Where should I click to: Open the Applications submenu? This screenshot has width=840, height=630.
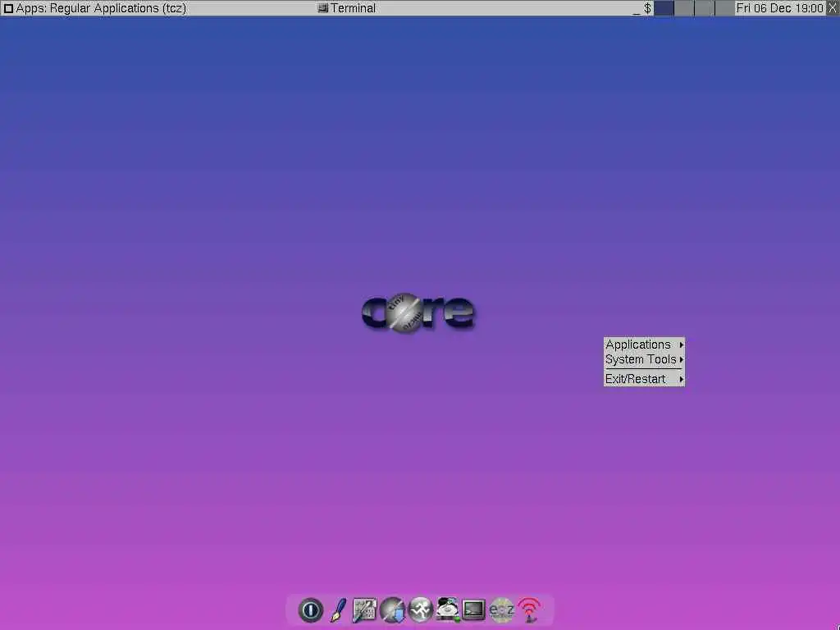click(x=644, y=345)
